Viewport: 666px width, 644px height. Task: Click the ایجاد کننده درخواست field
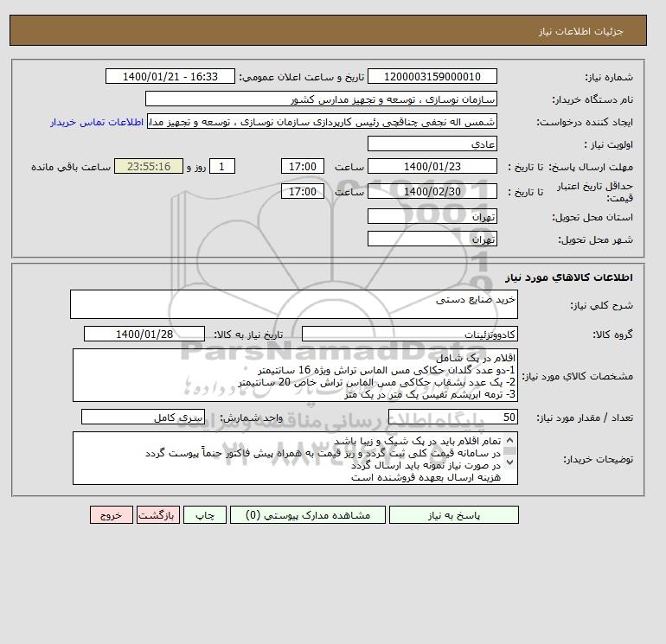click(322, 121)
